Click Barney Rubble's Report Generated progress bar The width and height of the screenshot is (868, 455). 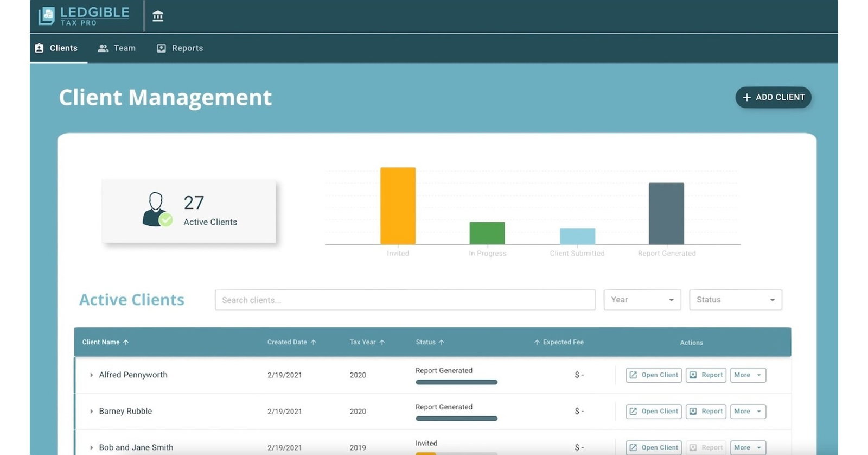coord(456,419)
